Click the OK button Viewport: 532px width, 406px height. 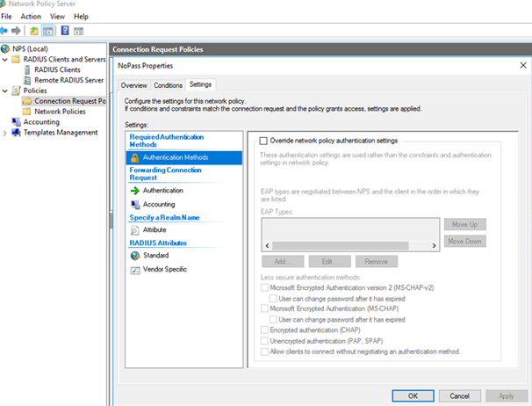point(412,396)
